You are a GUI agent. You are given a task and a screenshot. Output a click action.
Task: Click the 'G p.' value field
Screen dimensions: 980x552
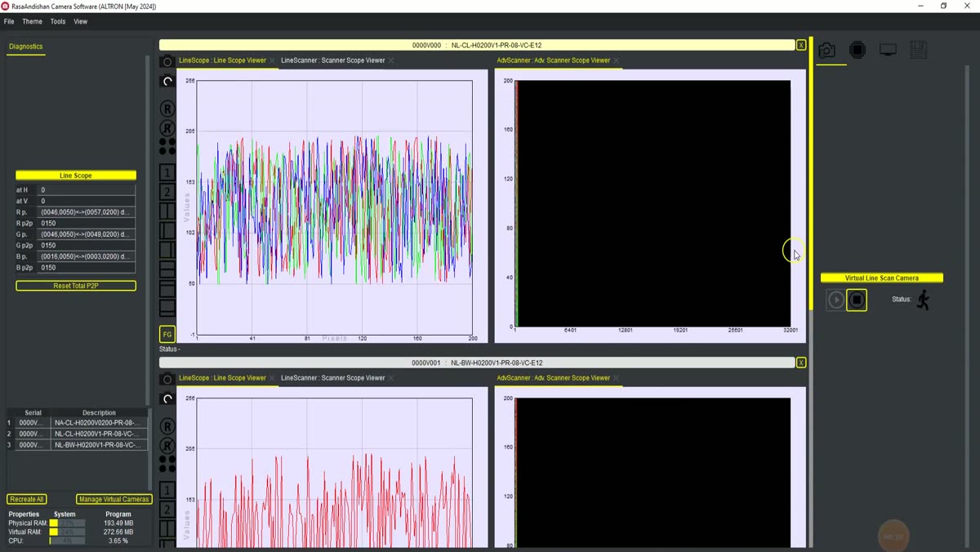(86, 234)
